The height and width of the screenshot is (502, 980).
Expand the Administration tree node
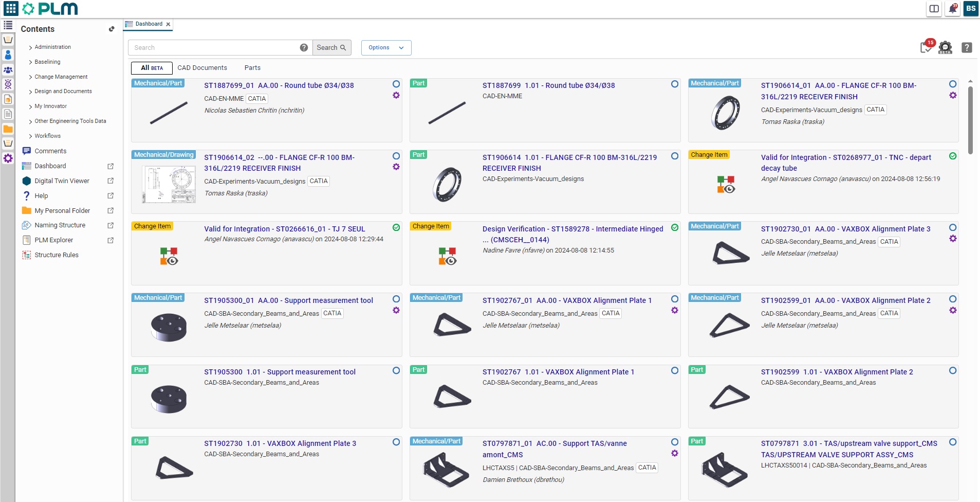(x=31, y=47)
